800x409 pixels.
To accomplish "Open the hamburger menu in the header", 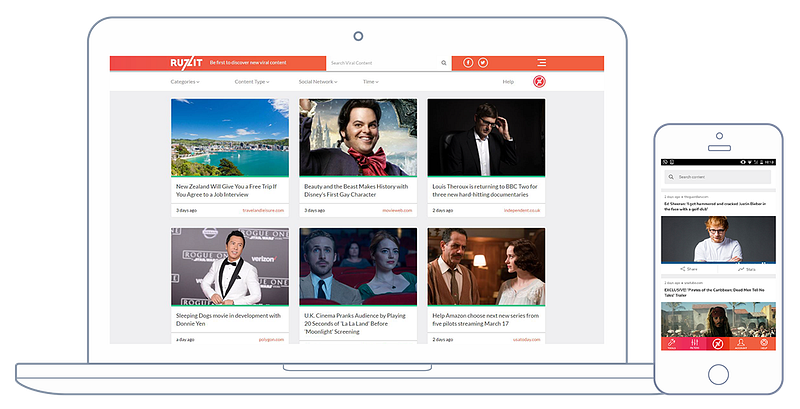I will 542,63.
